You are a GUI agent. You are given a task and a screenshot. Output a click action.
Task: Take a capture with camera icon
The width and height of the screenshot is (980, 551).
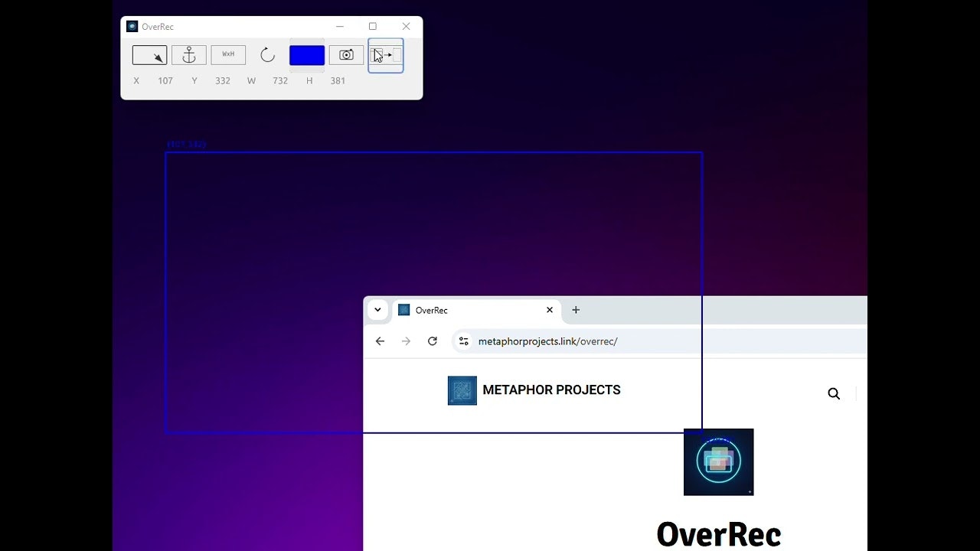pyautogui.click(x=346, y=55)
